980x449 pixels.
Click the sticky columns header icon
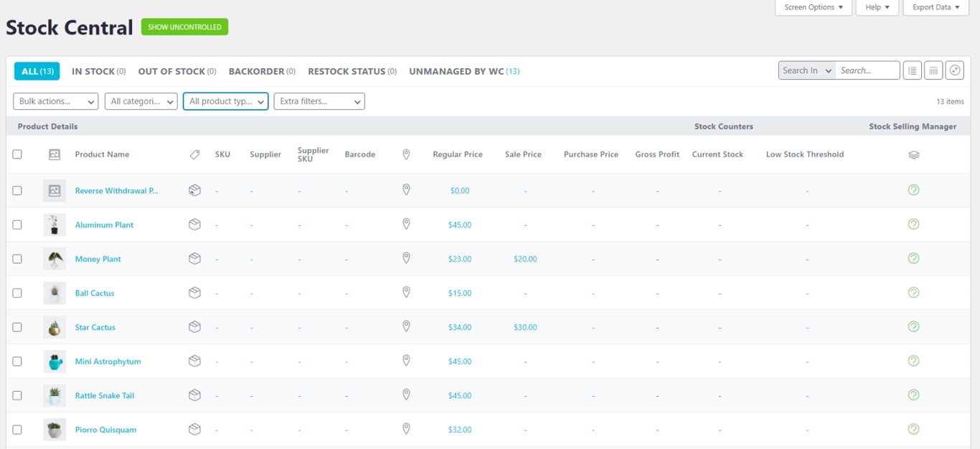click(933, 70)
